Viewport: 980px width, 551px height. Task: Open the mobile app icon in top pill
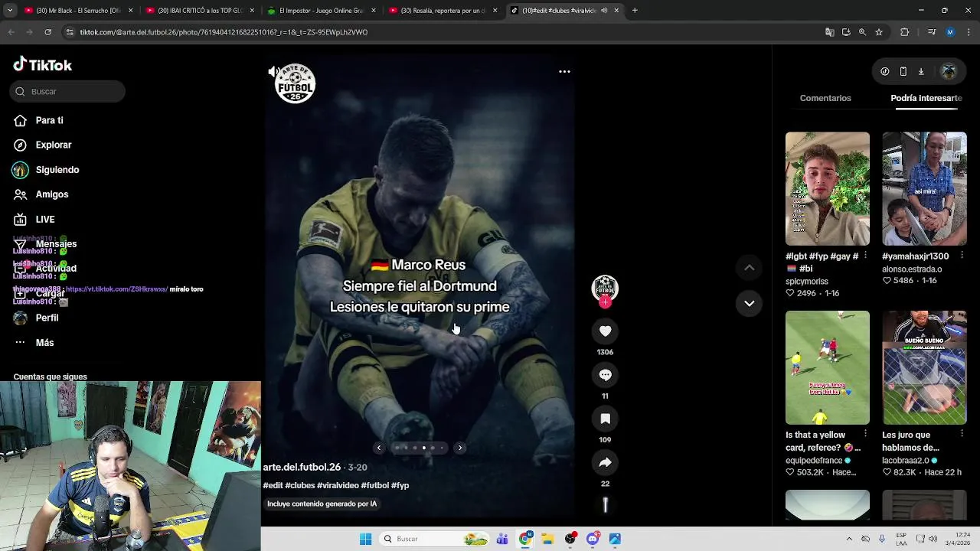pos(903,71)
